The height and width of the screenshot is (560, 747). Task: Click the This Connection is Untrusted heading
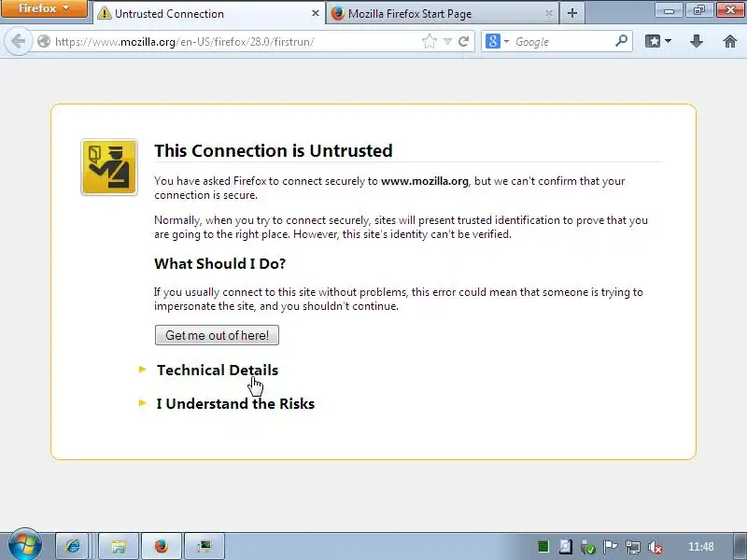pos(274,150)
